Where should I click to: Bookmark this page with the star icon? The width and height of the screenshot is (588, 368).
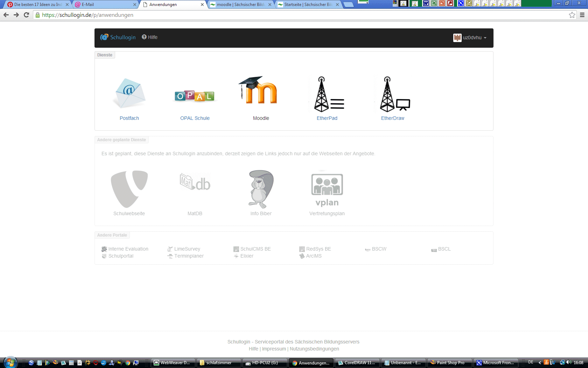pyautogui.click(x=572, y=15)
